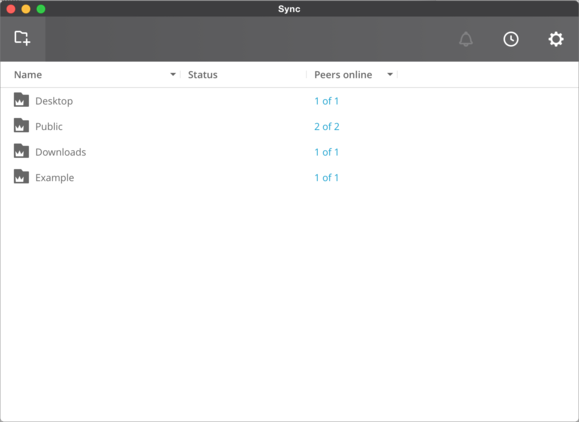Click the Downloads folder crown icon
The image size is (579, 422).
coord(21,151)
